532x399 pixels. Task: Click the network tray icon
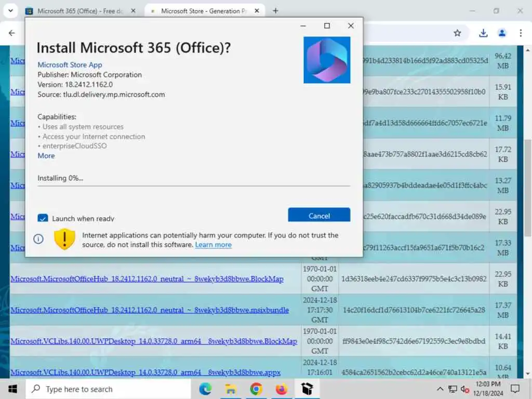[453, 389]
